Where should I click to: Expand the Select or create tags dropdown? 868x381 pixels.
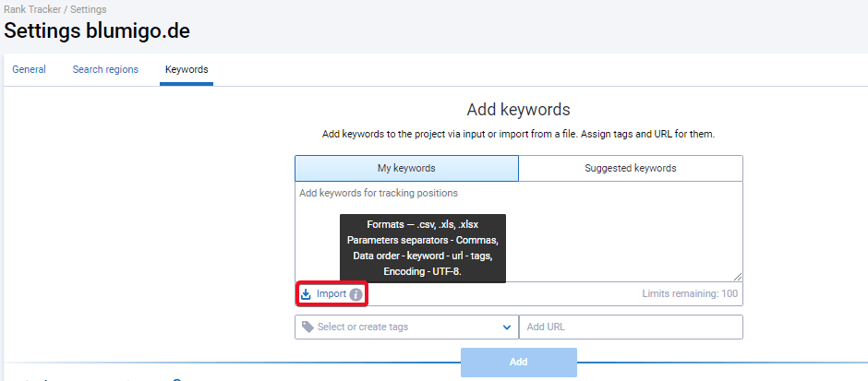507,327
